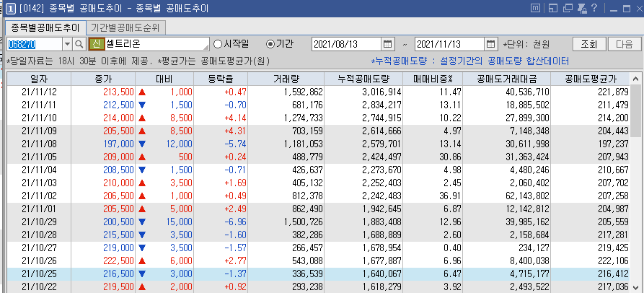Viewport: 644px width, 293px height.
Task: Select the short average price cell 221,879
Action: pos(591,92)
